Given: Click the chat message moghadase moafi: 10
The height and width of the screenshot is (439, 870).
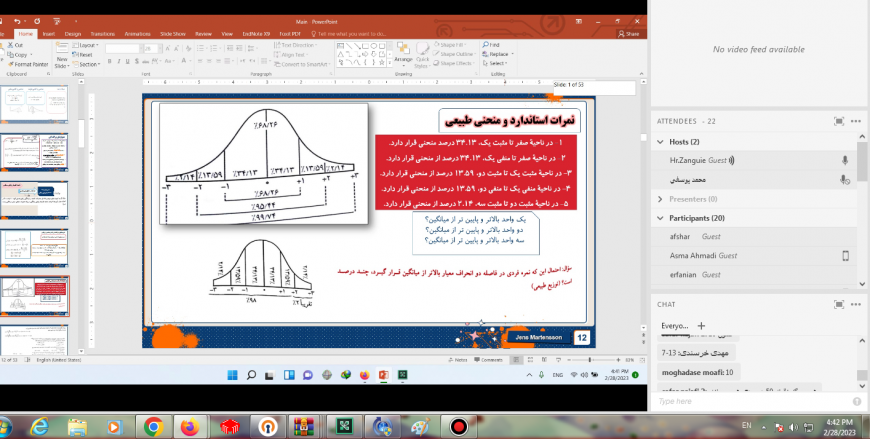Looking at the screenshot, I should coord(697,372).
